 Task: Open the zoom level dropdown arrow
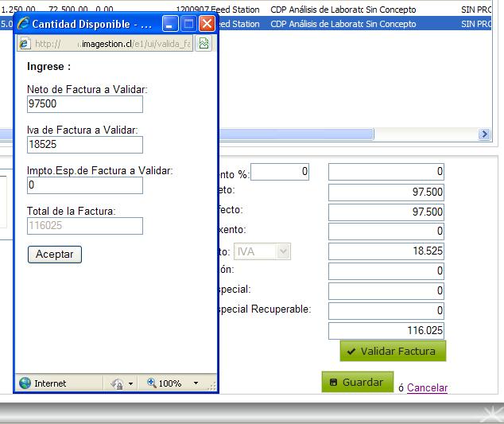click(196, 383)
